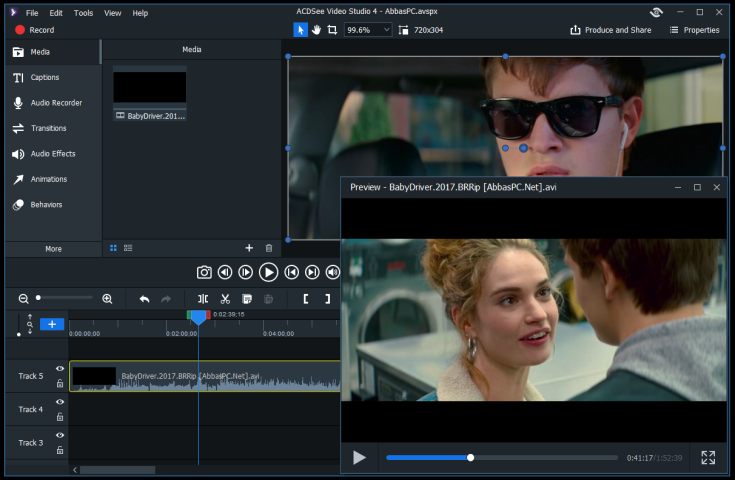Open the Transitions panel
Image resolution: width=735 pixels, height=480 pixels.
point(53,128)
